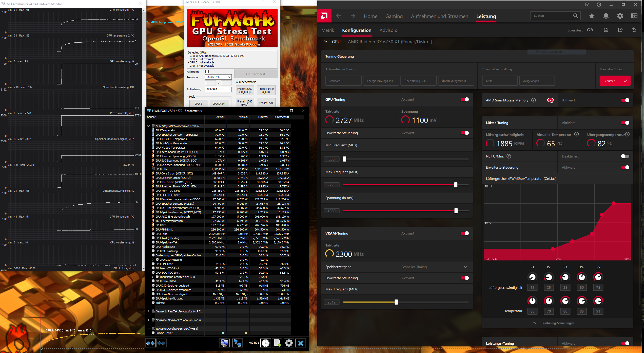Open the FurMark Resolution dropdown
This screenshot has height=353, width=644.
point(218,77)
